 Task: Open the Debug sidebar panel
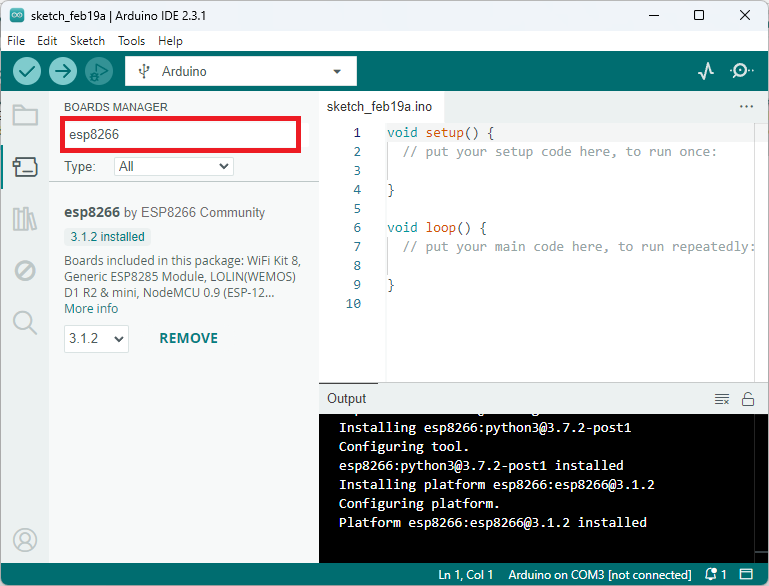click(x=25, y=271)
